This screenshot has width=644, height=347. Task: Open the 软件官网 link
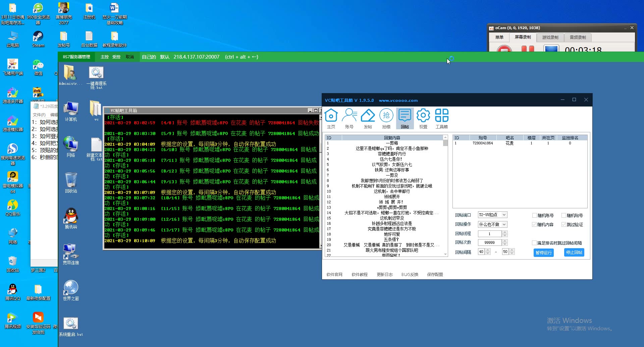point(334,275)
